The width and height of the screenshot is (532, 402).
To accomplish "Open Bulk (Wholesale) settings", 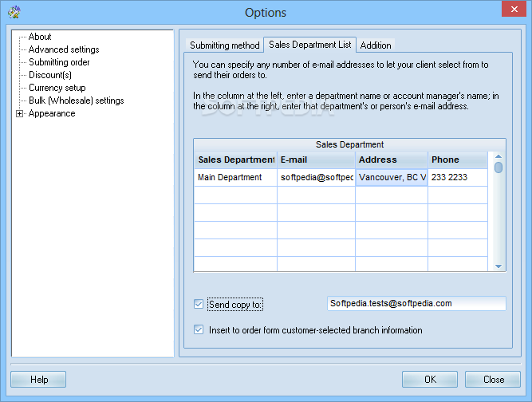I will [77, 100].
